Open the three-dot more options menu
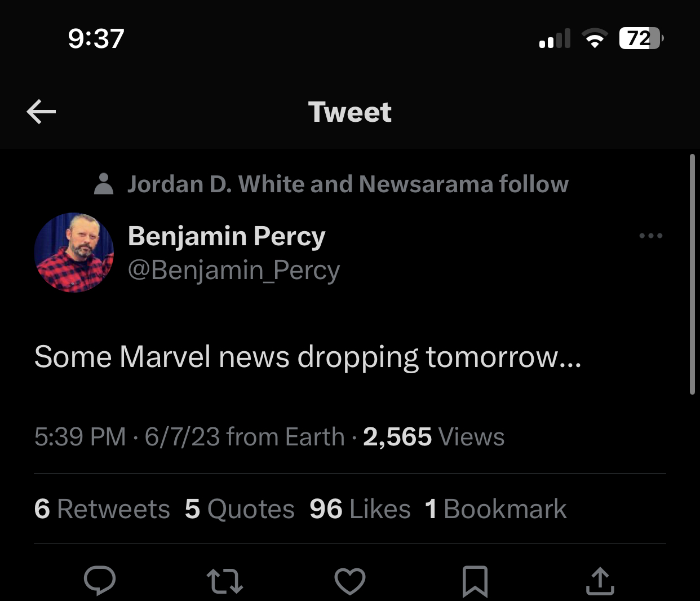Image resolution: width=700 pixels, height=601 pixels. pyautogui.click(x=650, y=236)
